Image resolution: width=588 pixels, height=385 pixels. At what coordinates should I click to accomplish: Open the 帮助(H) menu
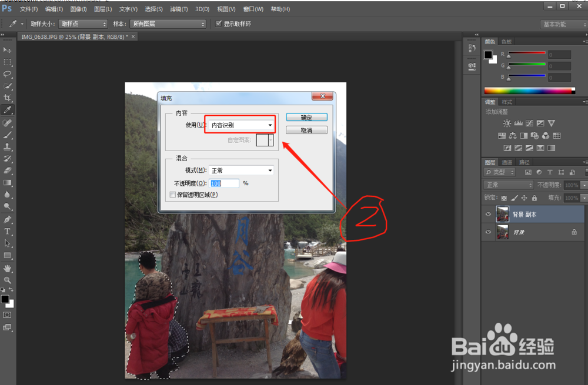tap(280, 9)
